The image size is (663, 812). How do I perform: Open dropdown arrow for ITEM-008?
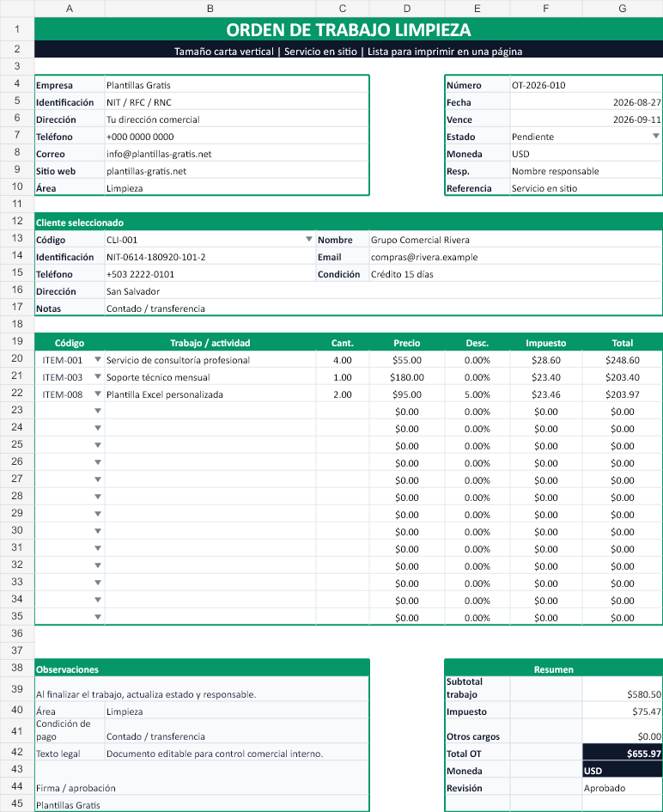click(98, 394)
